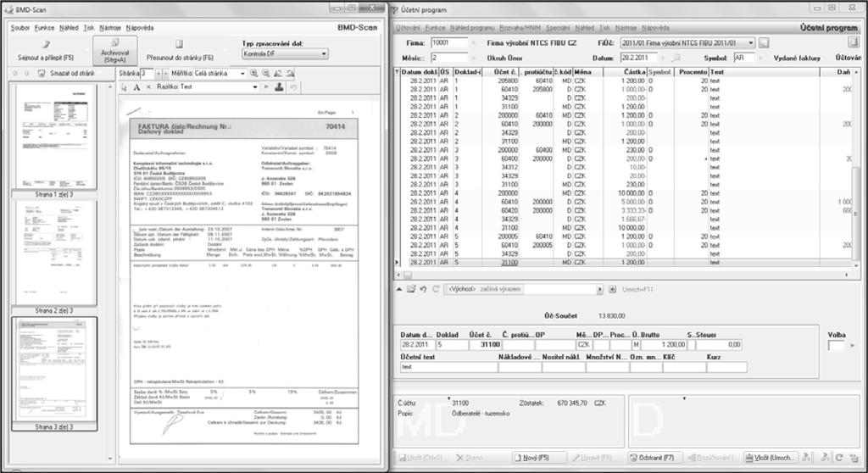Click Smazat od stránk delete icon

(42, 73)
